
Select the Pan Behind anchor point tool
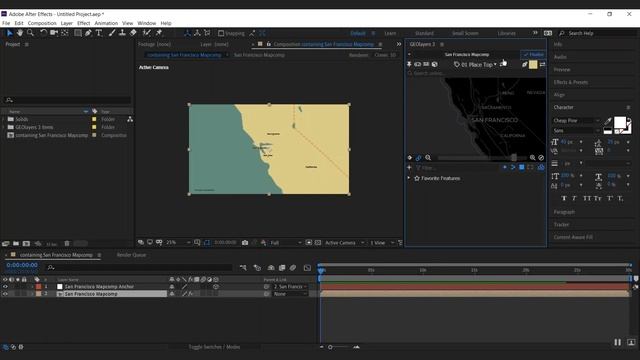point(65,33)
